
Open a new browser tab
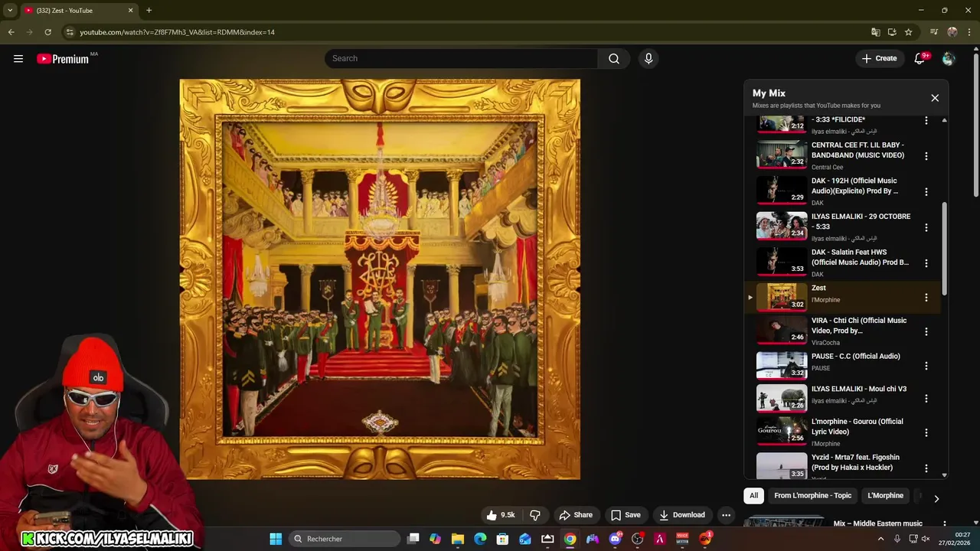pos(149,11)
